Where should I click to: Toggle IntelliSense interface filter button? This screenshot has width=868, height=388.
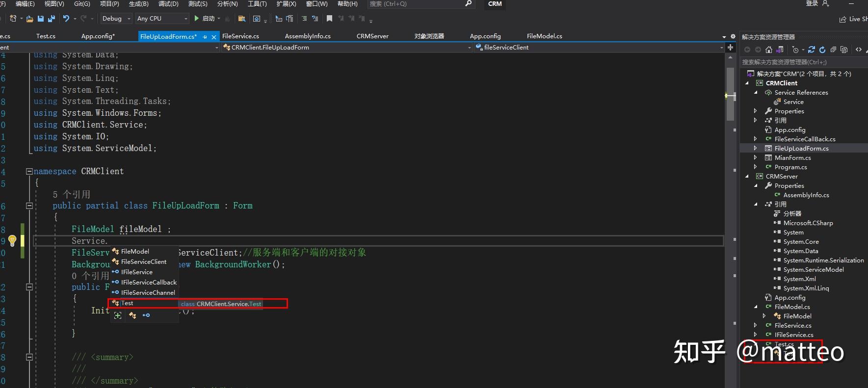tap(146, 315)
